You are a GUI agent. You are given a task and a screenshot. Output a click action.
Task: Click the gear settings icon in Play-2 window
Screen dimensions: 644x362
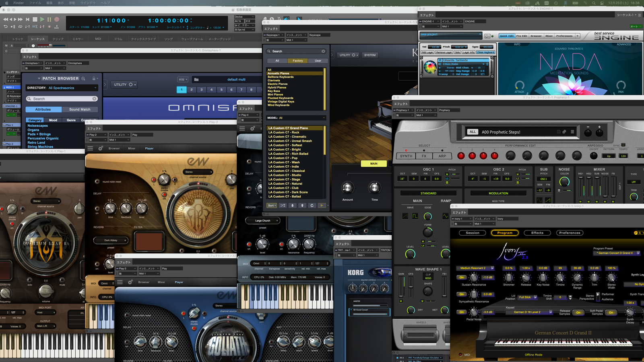[101, 148]
